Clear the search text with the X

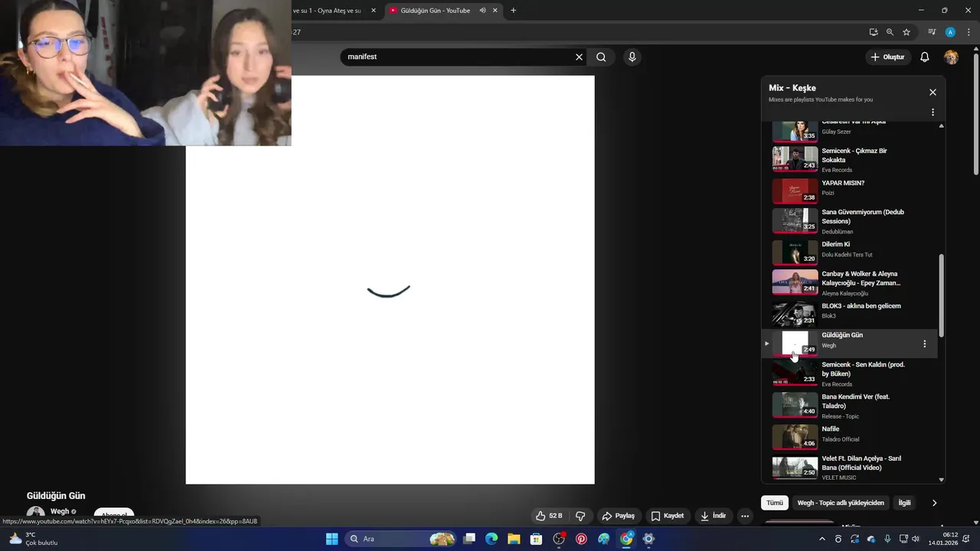coord(579,57)
